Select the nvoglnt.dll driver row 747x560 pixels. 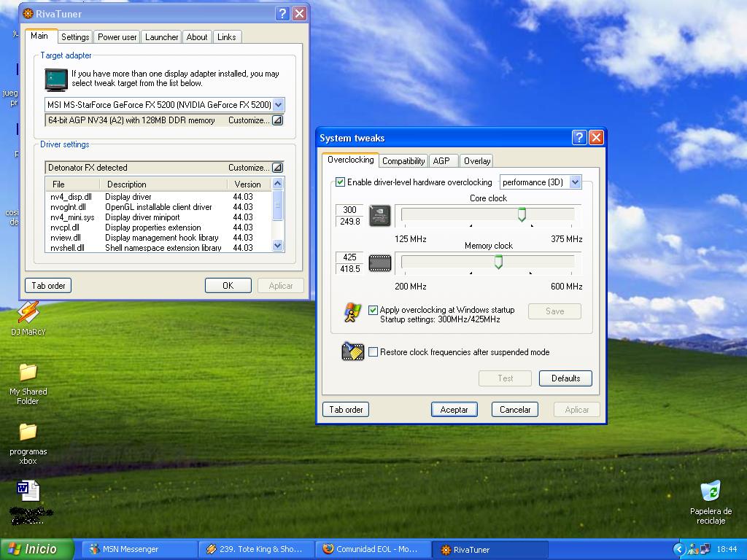[x=158, y=207]
